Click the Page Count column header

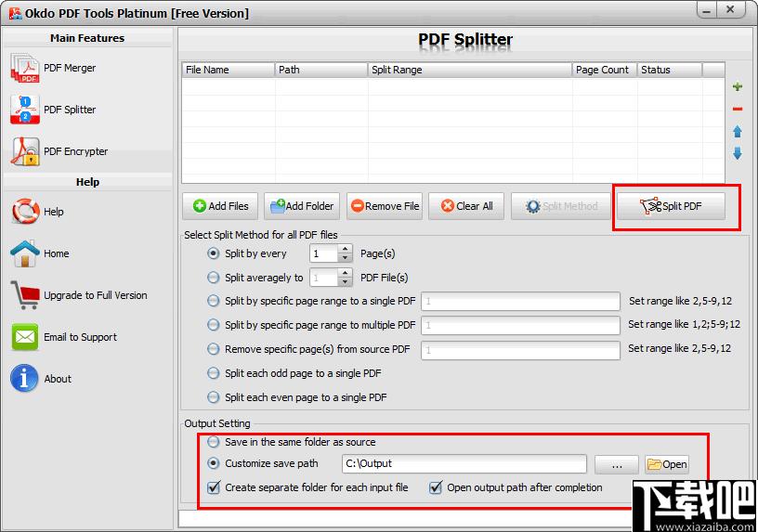[x=605, y=70]
